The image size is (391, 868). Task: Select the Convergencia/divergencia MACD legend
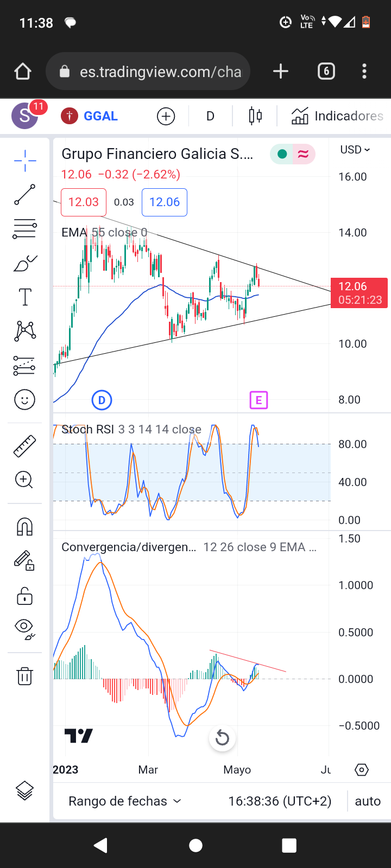[x=189, y=547]
